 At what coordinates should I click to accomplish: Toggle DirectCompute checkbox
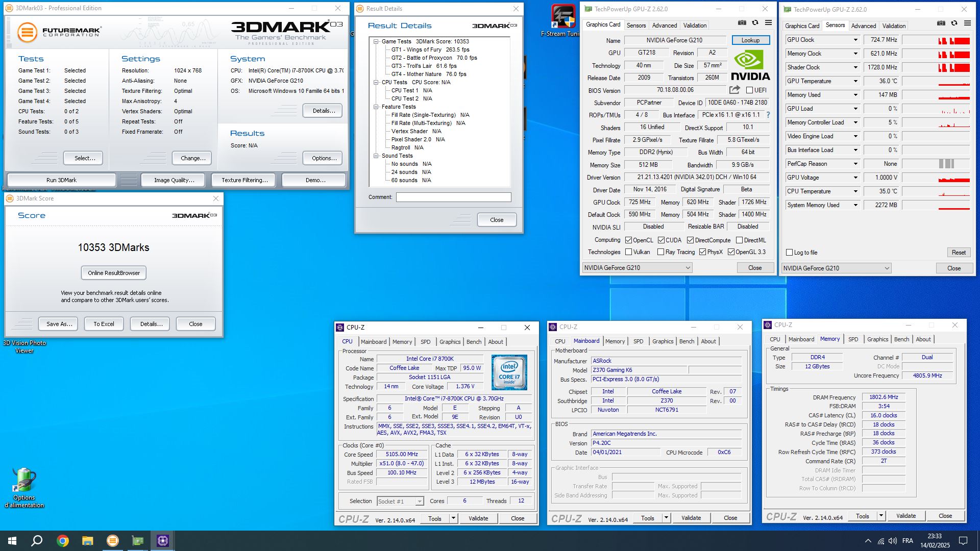(x=690, y=240)
